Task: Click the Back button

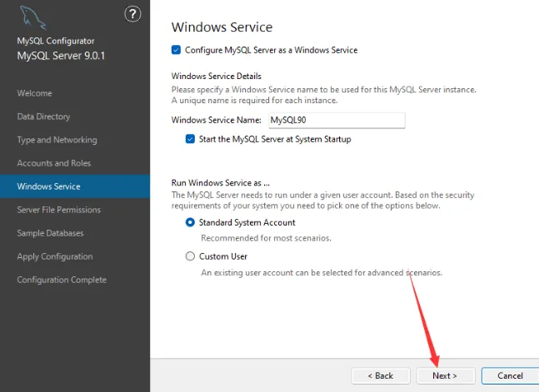Action: tap(381, 376)
